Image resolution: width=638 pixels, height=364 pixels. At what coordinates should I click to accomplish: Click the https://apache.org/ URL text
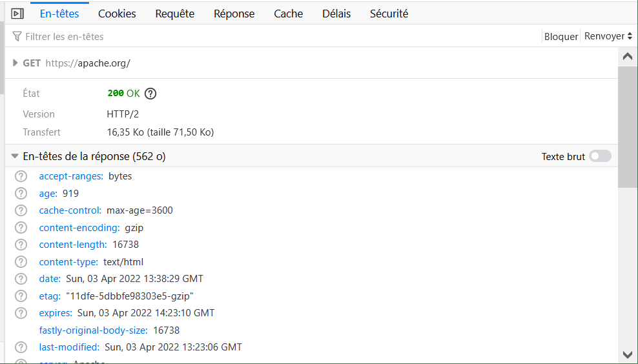tap(88, 63)
